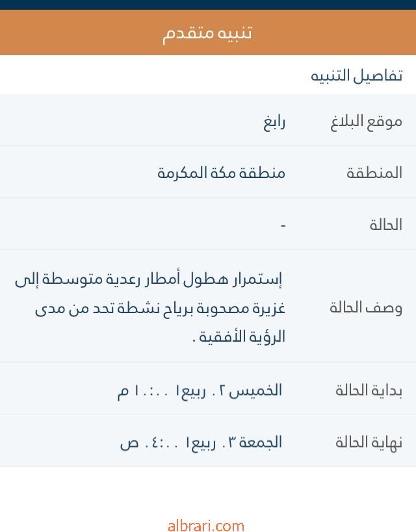Open the albrari.com link
Screen dimensions: 416x532
[206, 526]
